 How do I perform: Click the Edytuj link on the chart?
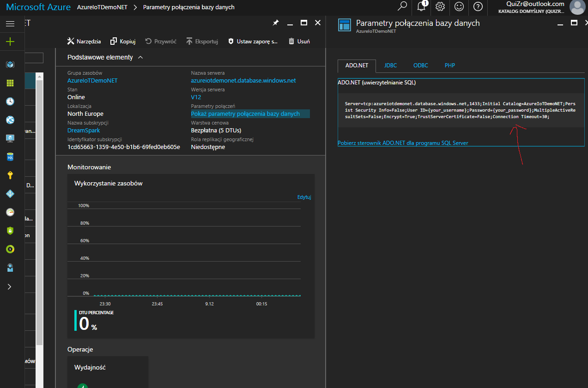304,197
